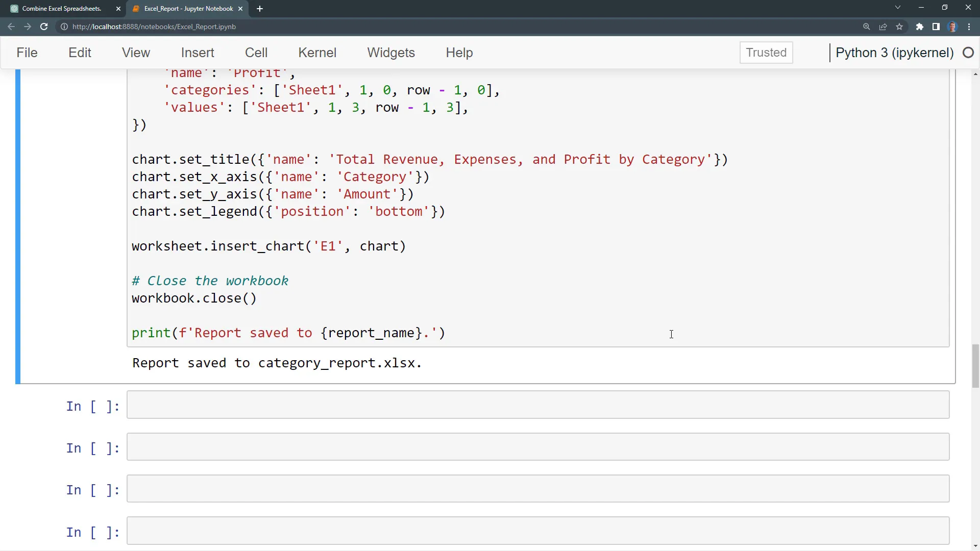The height and width of the screenshot is (551, 980).
Task: Close the Excel_Report Jupyter Notebook tab
Action: (x=240, y=9)
